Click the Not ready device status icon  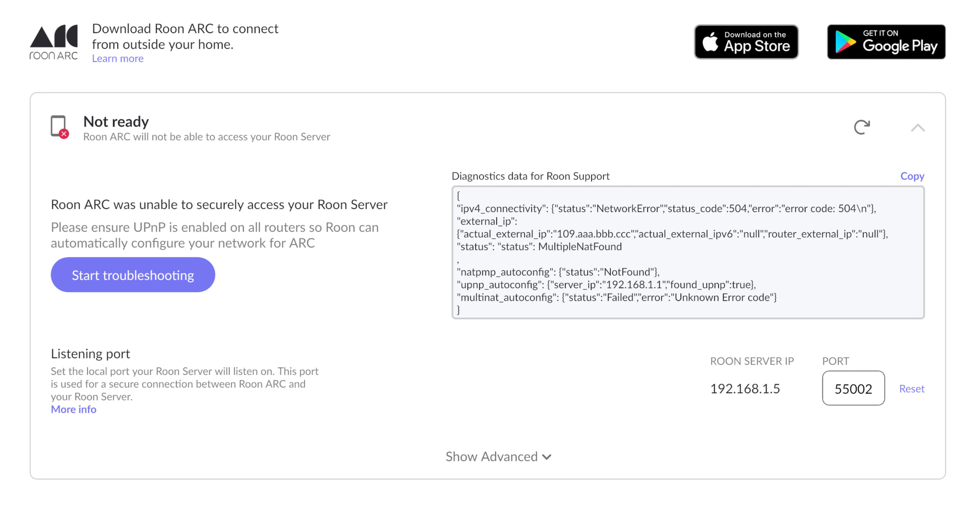coord(60,127)
